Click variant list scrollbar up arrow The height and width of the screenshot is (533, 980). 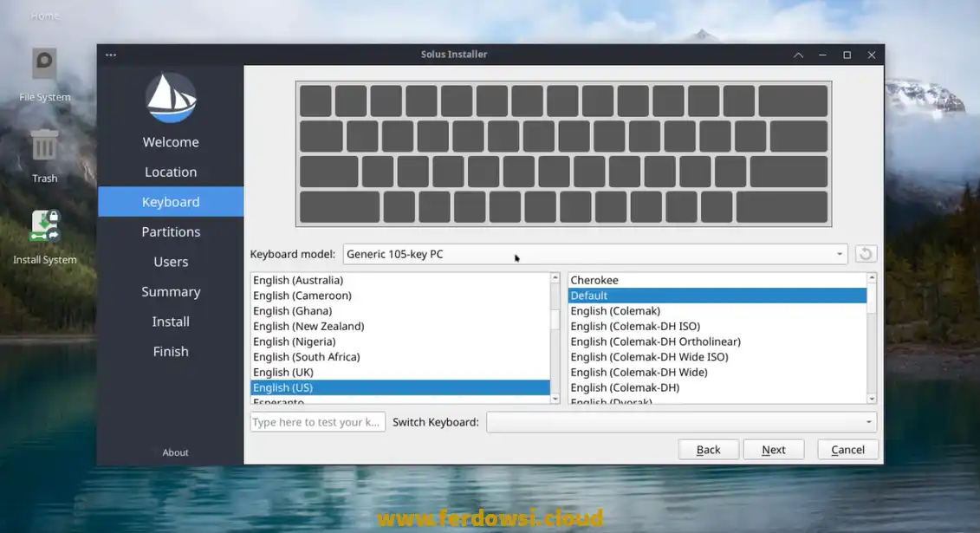pos(872,277)
